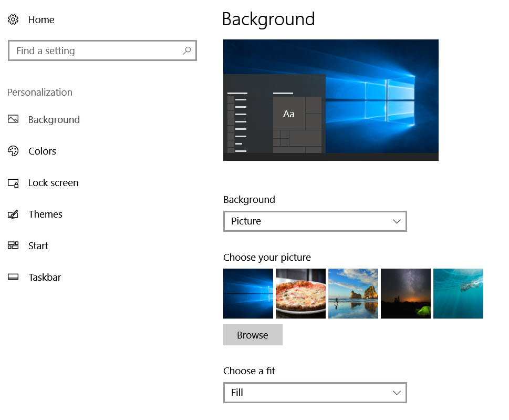Go to Lock screen settings

tap(53, 183)
